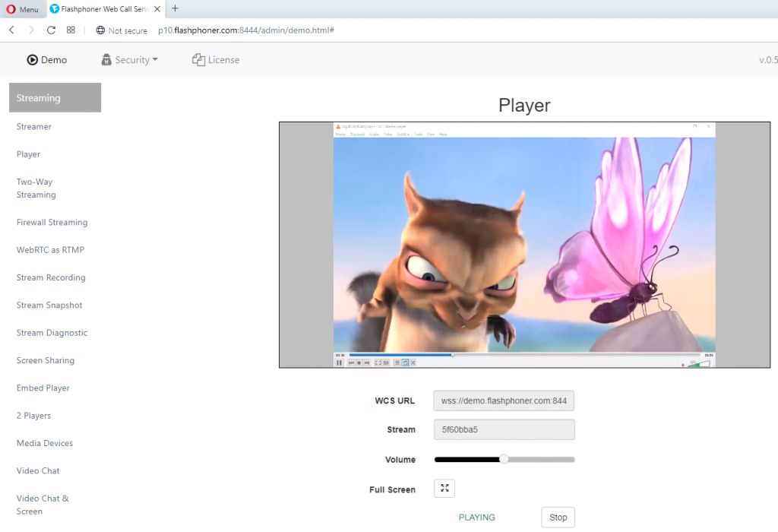
Task: Click the Streaming sidebar header
Action: (x=55, y=98)
